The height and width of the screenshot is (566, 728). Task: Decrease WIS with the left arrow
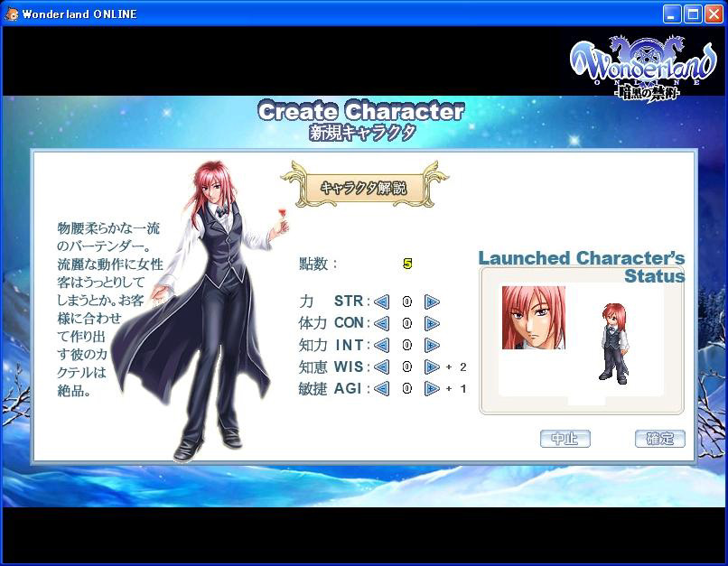[x=382, y=367]
